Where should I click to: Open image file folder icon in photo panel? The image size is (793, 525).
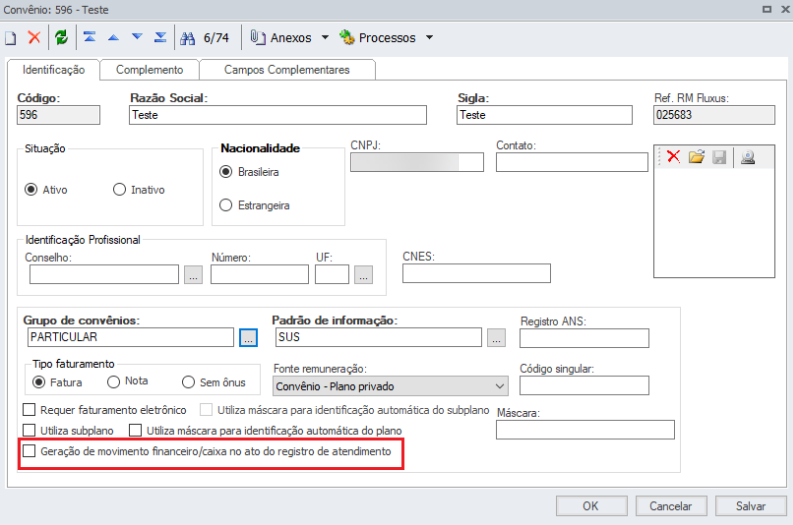696,156
